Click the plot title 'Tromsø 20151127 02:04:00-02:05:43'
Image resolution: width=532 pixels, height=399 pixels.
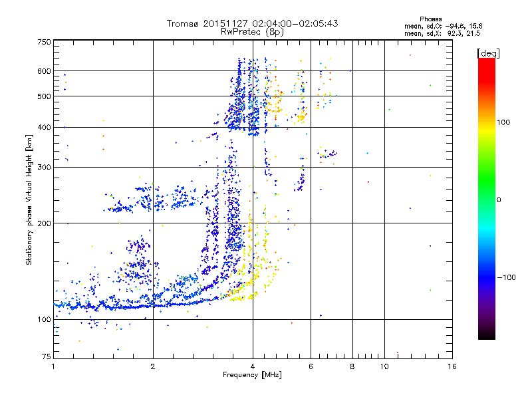click(252, 23)
